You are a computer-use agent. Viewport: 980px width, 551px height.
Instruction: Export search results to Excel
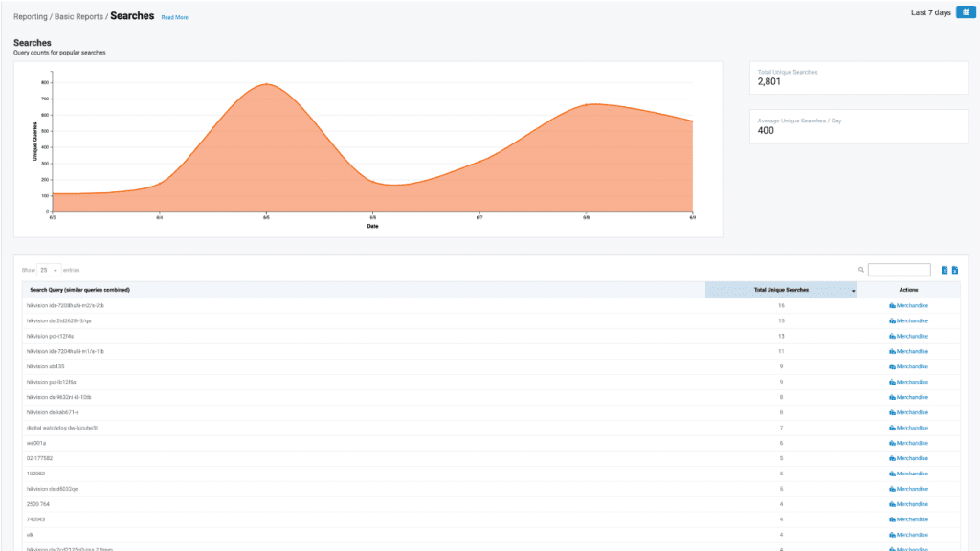[955, 269]
